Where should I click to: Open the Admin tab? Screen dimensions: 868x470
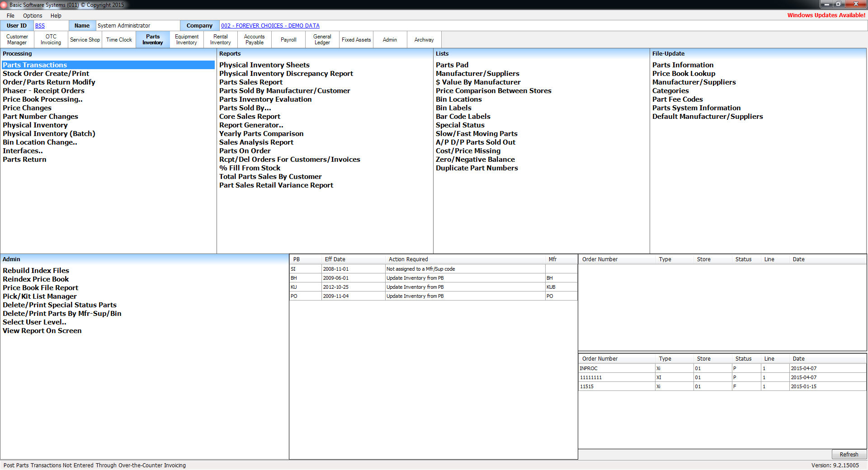pos(390,40)
